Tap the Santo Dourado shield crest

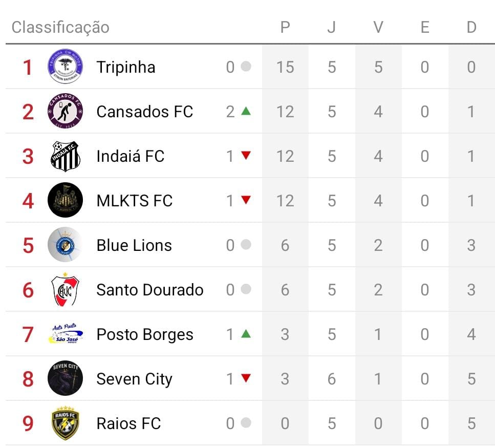point(65,289)
